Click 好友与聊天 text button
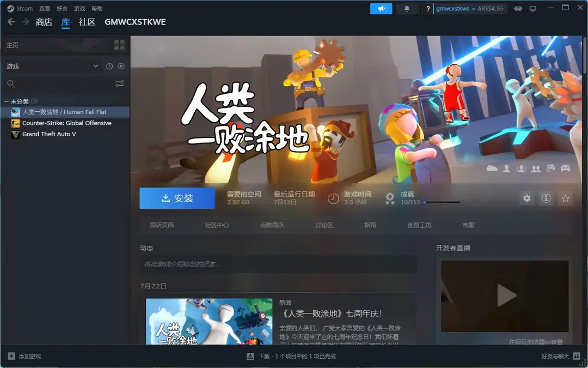Image resolution: width=588 pixels, height=368 pixels. 555,356
